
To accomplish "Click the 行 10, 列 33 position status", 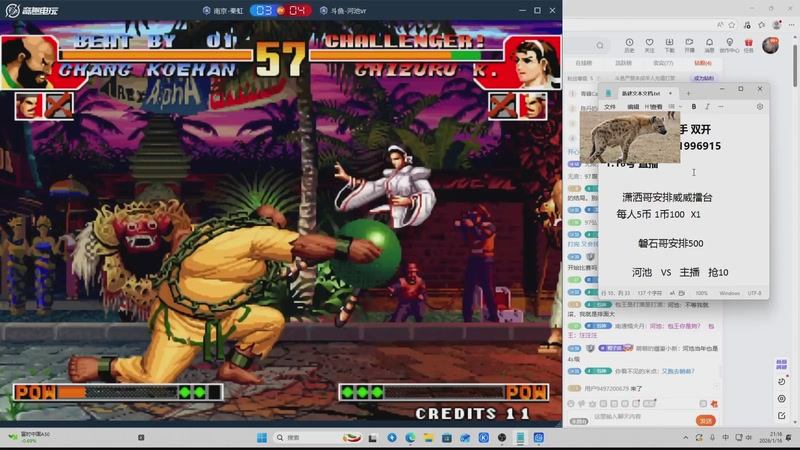I will coord(616,293).
